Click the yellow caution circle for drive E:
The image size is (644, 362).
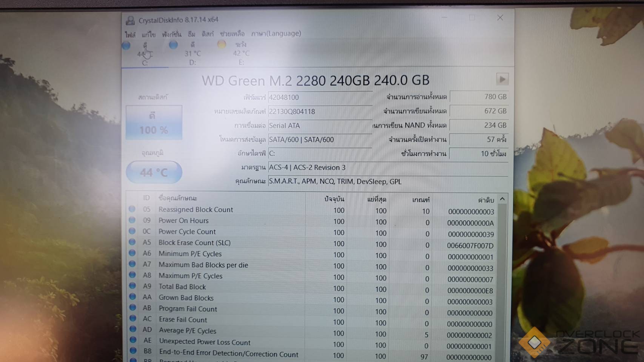(222, 44)
